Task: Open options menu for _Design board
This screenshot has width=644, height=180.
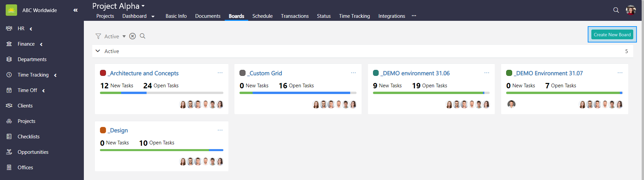Action: (220, 130)
